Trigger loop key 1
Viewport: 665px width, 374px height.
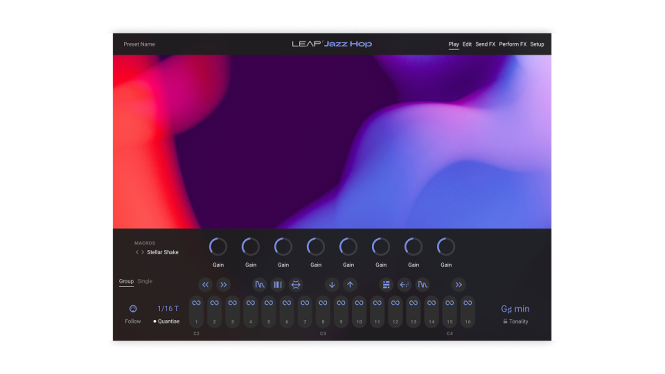coord(196,312)
